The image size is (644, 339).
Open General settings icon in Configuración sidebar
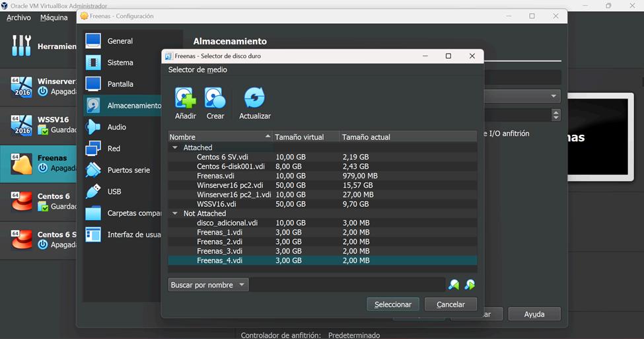coord(93,41)
